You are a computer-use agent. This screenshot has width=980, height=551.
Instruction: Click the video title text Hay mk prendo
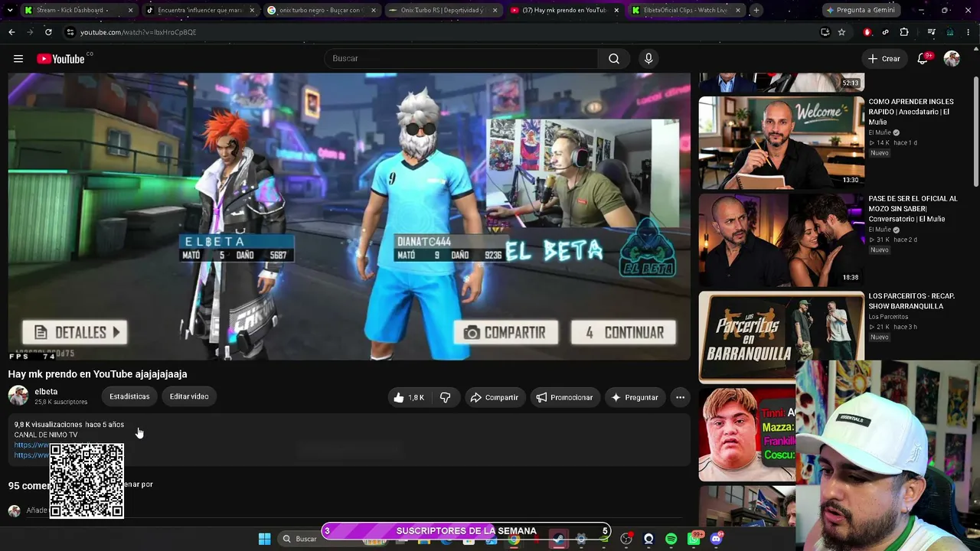click(x=98, y=374)
